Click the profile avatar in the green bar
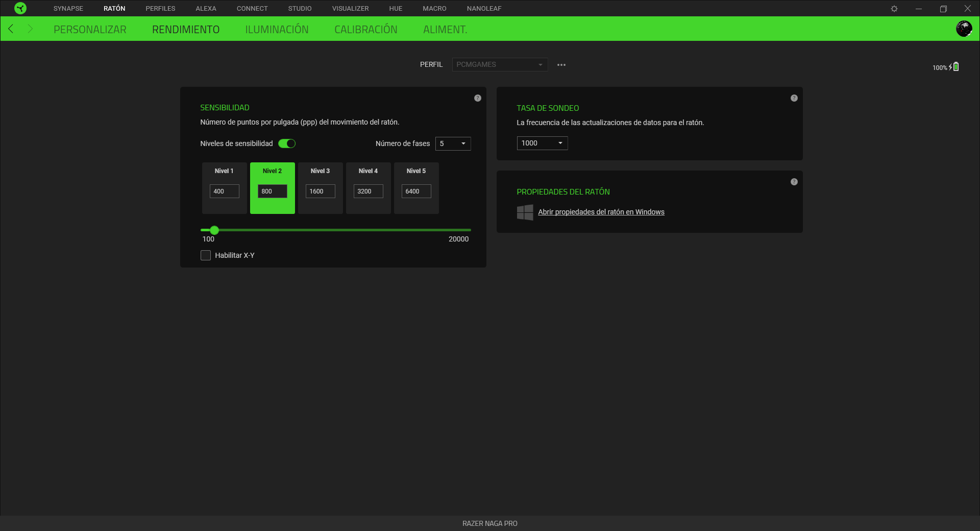 tap(964, 29)
